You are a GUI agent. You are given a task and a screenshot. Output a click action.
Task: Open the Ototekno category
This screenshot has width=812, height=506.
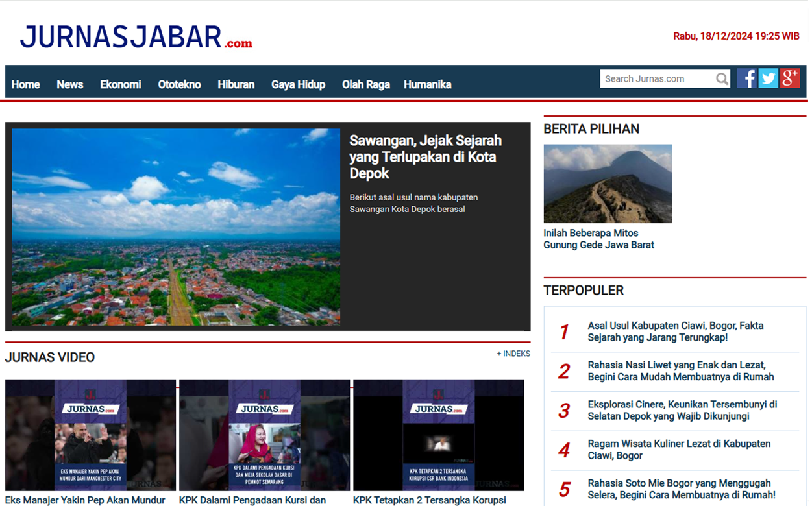tap(179, 84)
